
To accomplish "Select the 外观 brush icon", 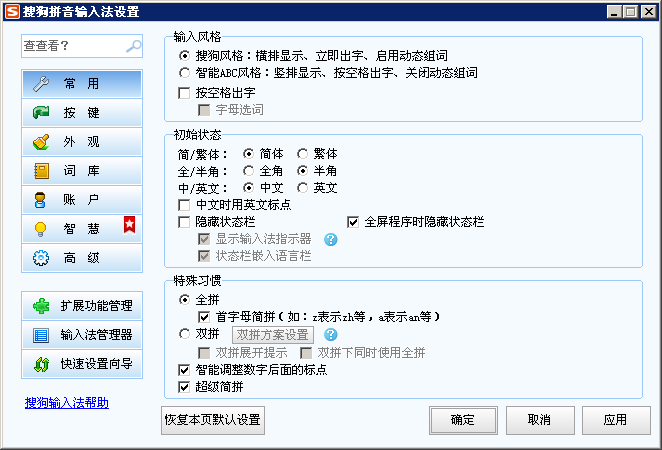I will (x=41, y=142).
